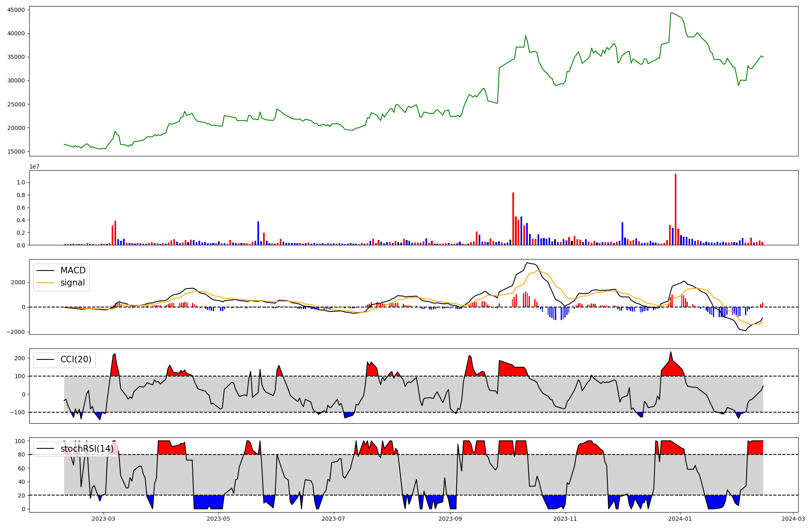
Task: Click the 2024-03 date tick label
Action: [793, 518]
